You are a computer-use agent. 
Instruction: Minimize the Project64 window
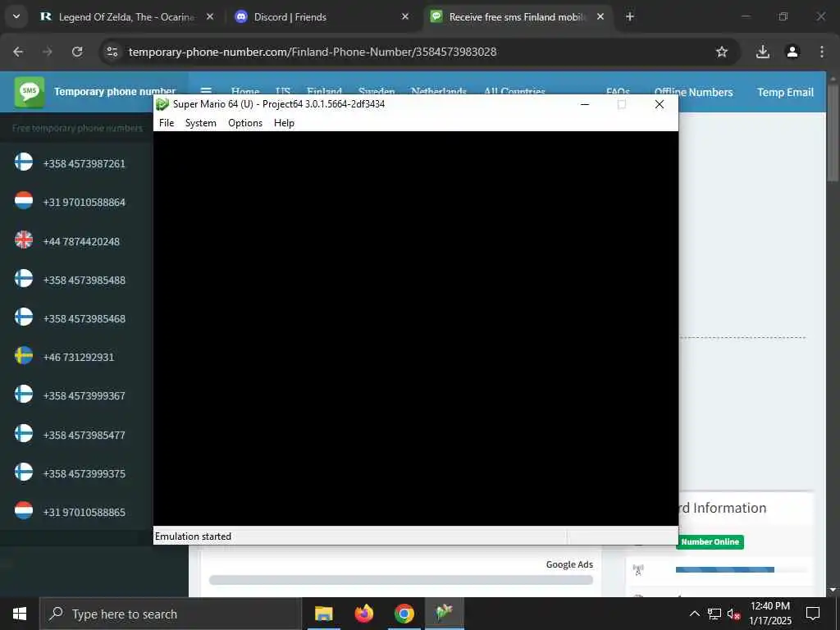pyautogui.click(x=585, y=104)
